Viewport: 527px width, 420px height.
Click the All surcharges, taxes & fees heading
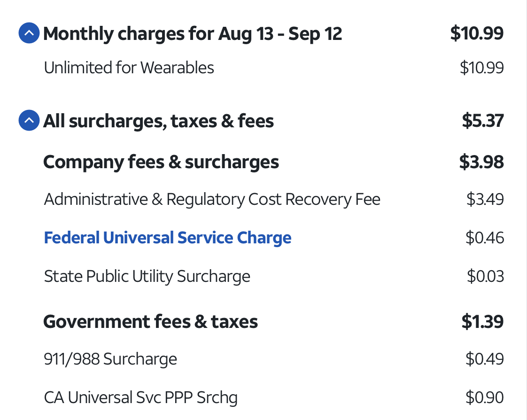(158, 121)
